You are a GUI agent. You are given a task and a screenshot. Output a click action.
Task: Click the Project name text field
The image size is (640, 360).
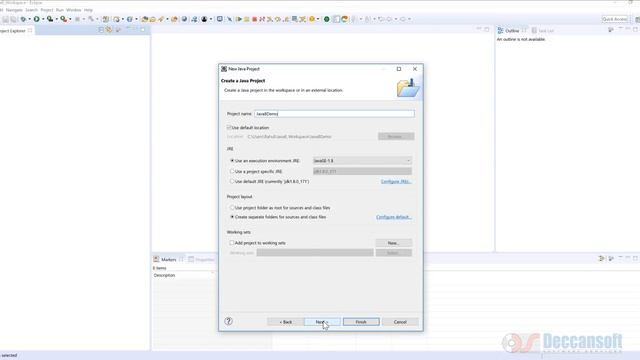[334, 114]
